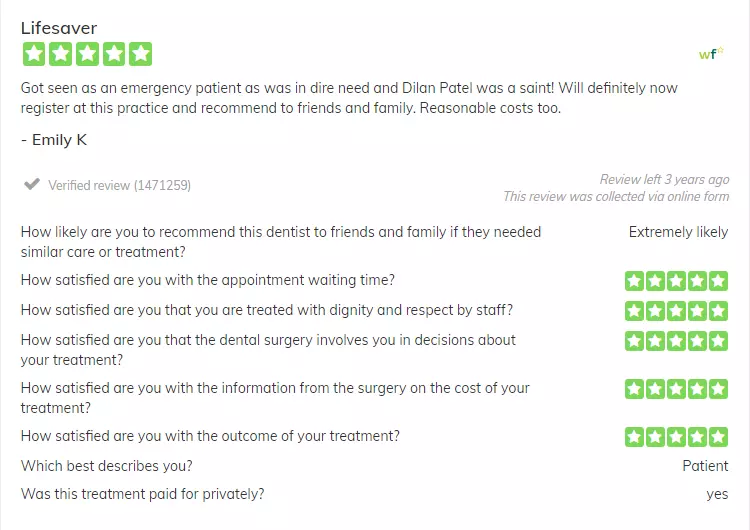Click the third star of the Lifesaver rating

pos(88,54)
